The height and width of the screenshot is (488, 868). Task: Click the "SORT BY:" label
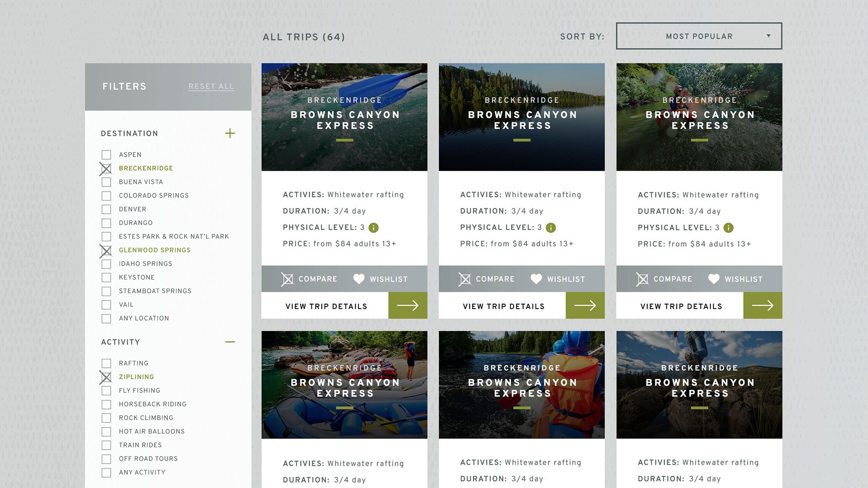pyautogui.click(x=582, y=37)
